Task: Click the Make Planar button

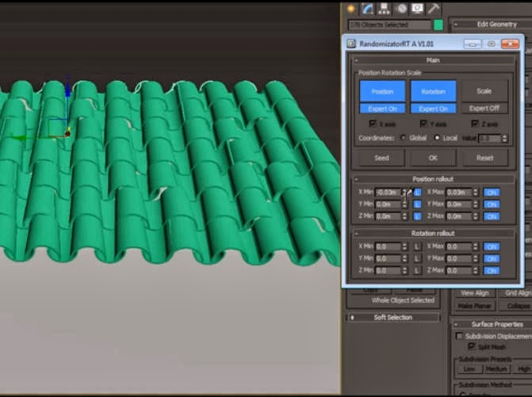Action: click(474, 306)
